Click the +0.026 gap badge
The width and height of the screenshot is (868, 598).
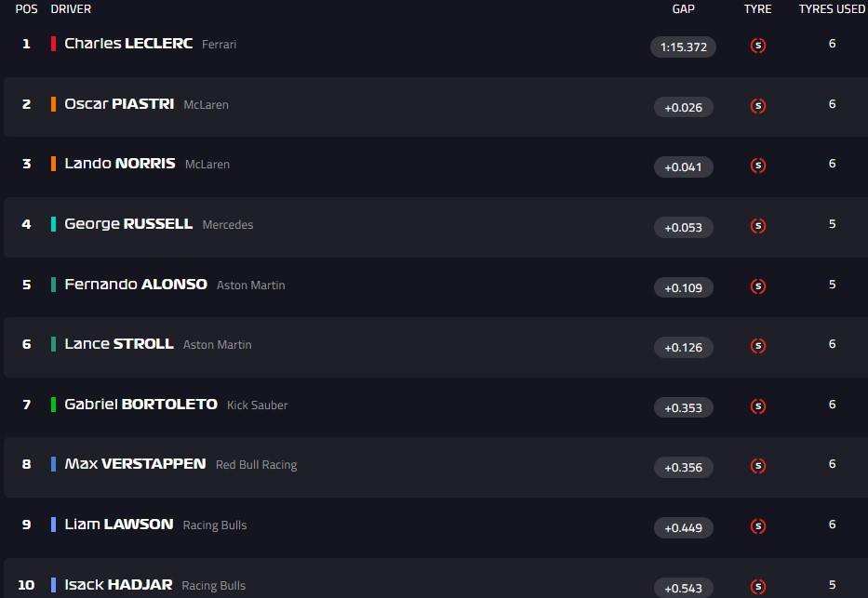(683, 107)
